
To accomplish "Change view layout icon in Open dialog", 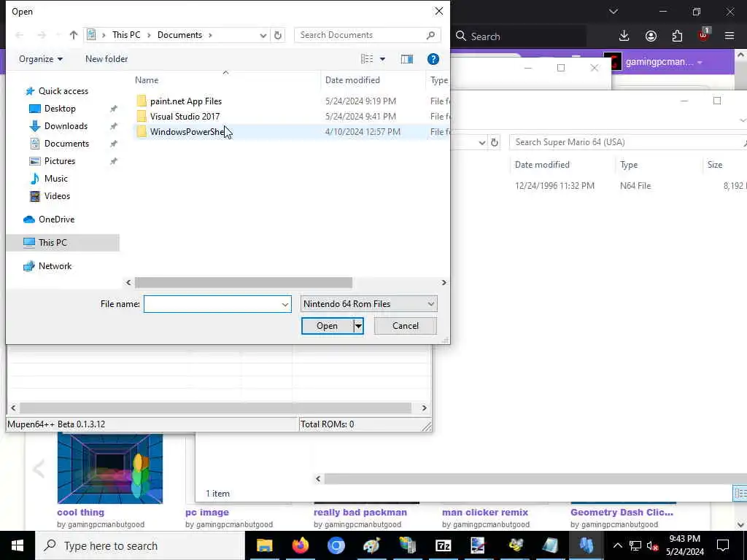I will [x=367, y=59].
